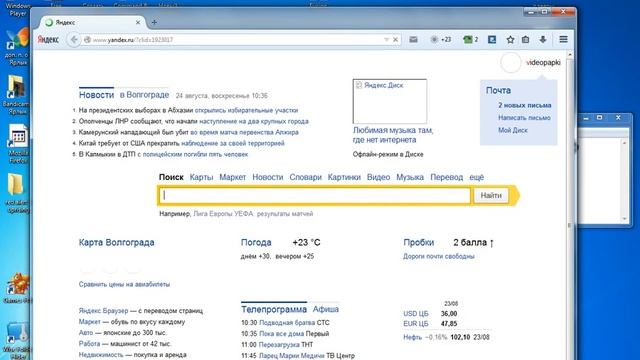Image resolution: width=640 pixels, height=360 pixels.
Task: Open the site identity globe icon
Action: click(87, 40)
